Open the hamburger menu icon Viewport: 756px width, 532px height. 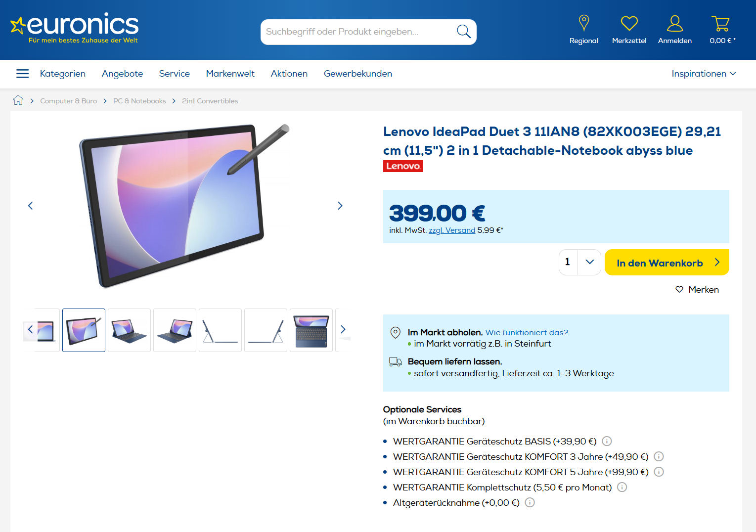click(x=22, y=74)
